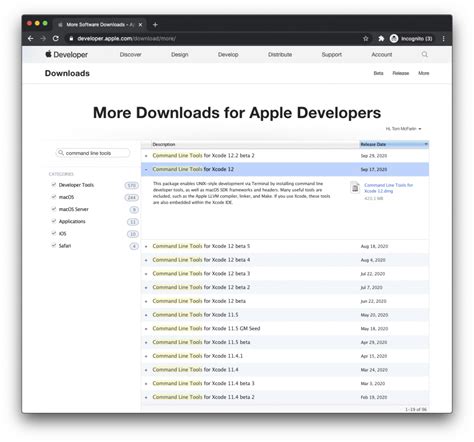Expand Command Line Tools for Xcode 12.2 beta 2
The height and width of the screenshot is (442, 474).
(146, 156)
